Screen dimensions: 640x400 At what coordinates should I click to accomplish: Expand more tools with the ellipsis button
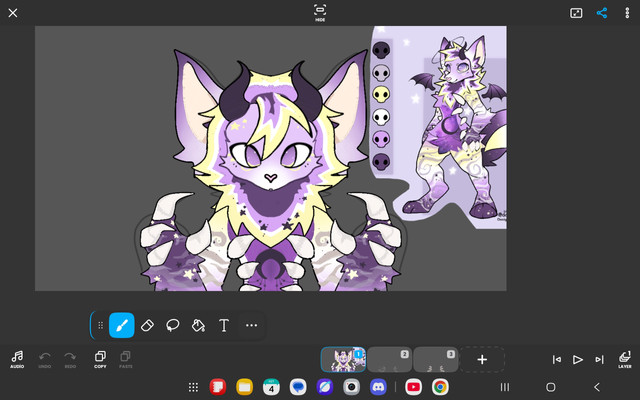click(251, 325)
